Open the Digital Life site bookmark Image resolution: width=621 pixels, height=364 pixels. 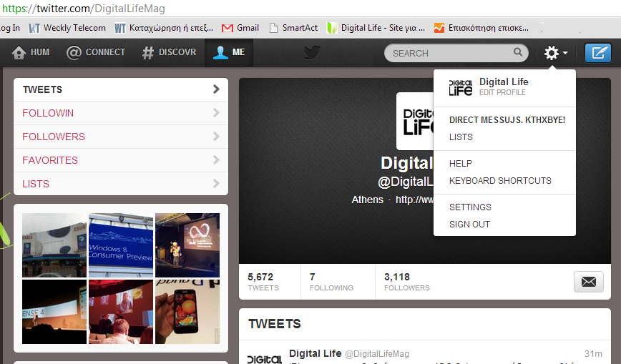tap(376, 28)
